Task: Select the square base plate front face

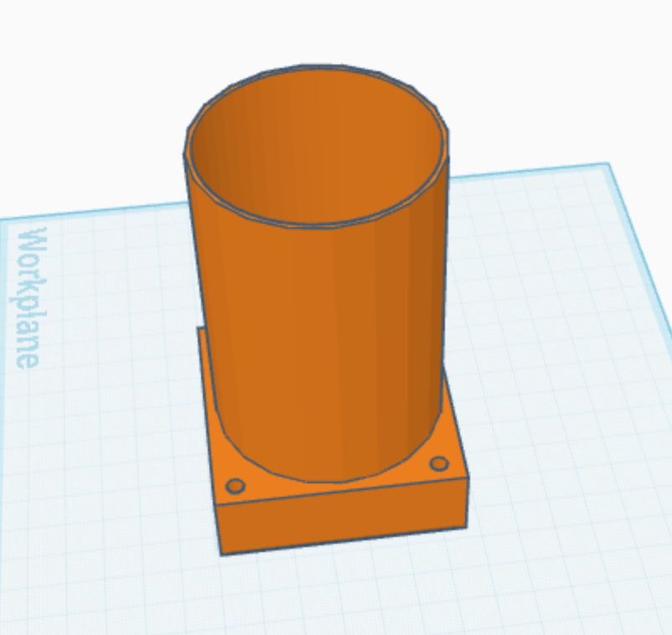Action: [x=343, y=516]
